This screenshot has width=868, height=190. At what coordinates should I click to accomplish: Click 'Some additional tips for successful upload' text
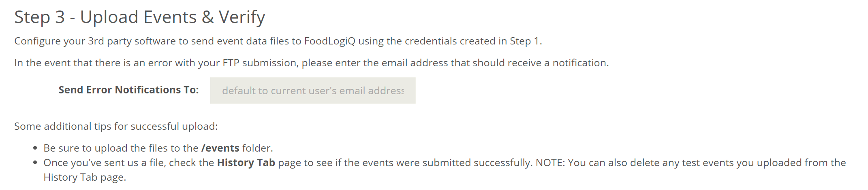point(116,126)
